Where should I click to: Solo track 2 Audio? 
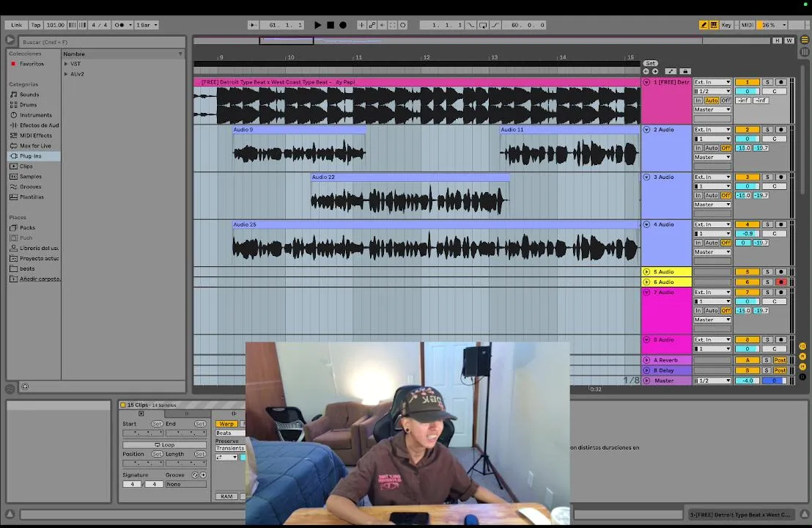[767, 130]
